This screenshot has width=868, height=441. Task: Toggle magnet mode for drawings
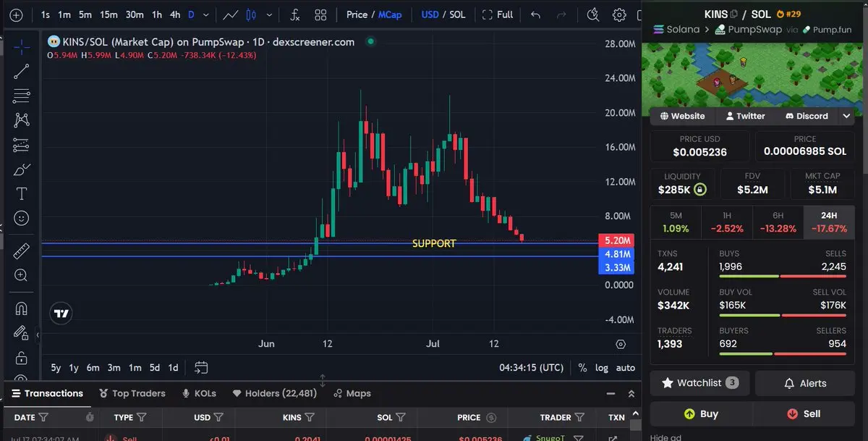point(22,308)
